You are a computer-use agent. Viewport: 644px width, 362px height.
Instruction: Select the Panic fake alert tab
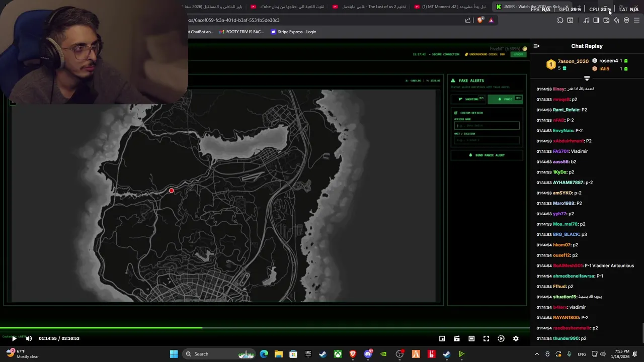click(x=505, y=99)
